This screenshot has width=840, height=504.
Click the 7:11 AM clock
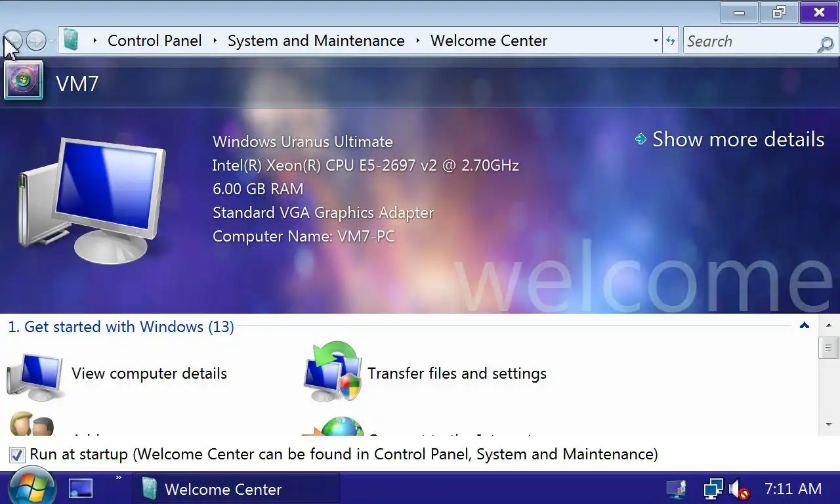coord(793,489)
